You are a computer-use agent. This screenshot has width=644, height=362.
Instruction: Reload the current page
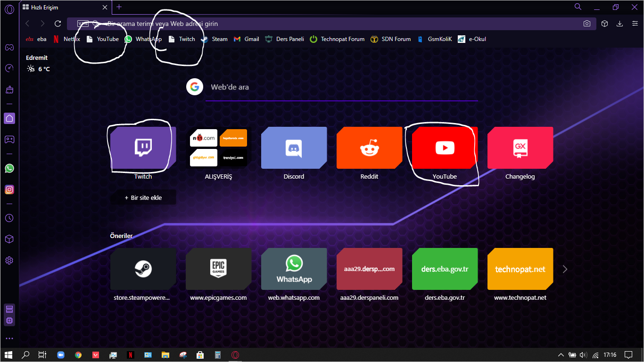58,24
